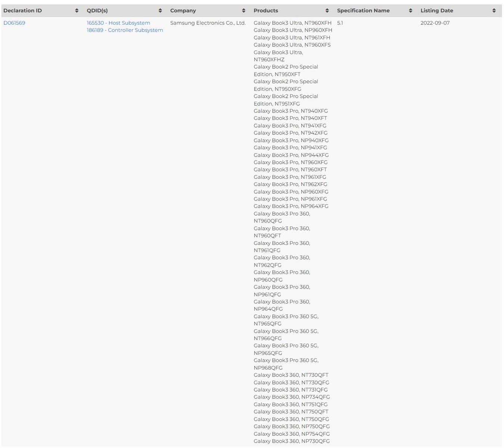Click the sort arrows in QDID(s) column header
Image resolution: width=504 pixels, height=448 pixels.
160,11
